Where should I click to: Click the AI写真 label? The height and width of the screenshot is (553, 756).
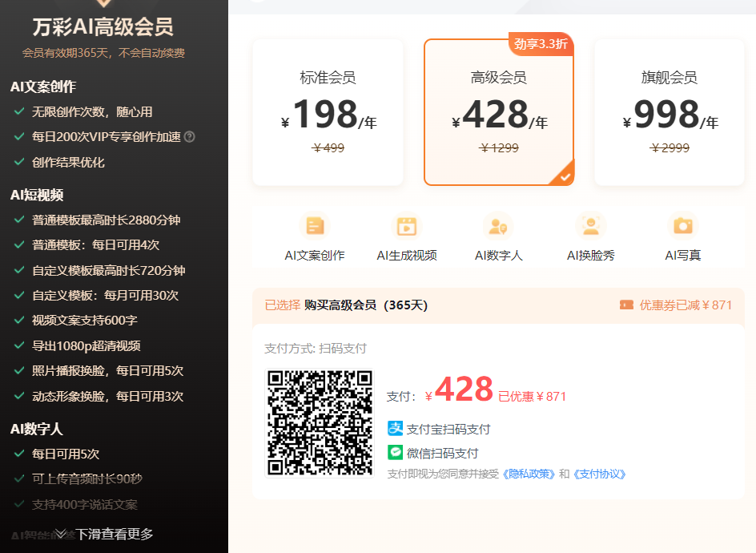click(682, 256)
